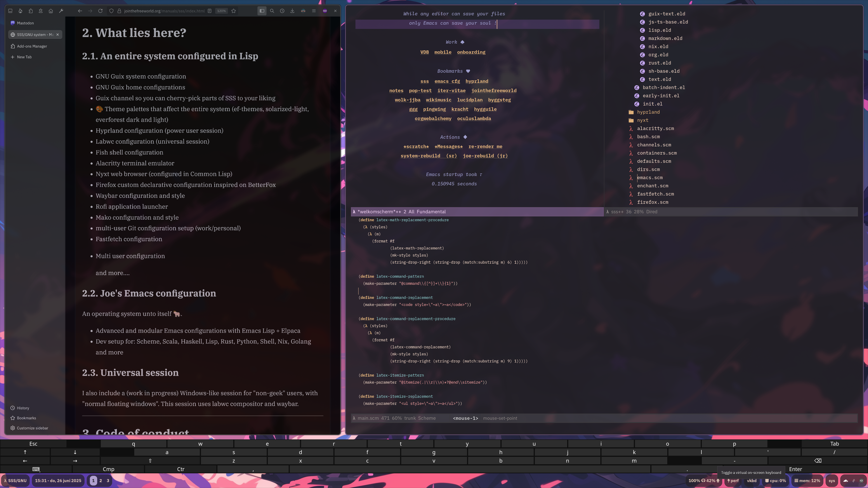Click the cloud icon in waybar tray
This screenshot has height=488, width=868.
click(x=845, y=481)
